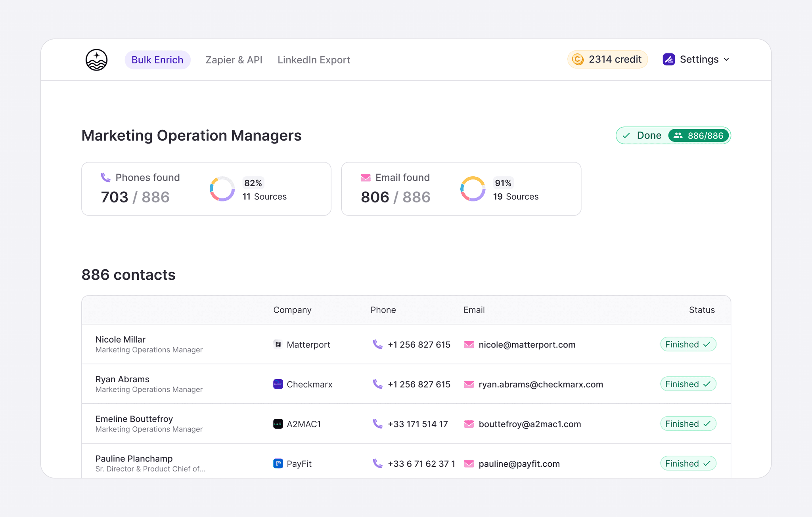The height and width of the screenshot is (517, 812).
Task: Switch to the Zapier & API tab
Action: click(x=234, y=60)
